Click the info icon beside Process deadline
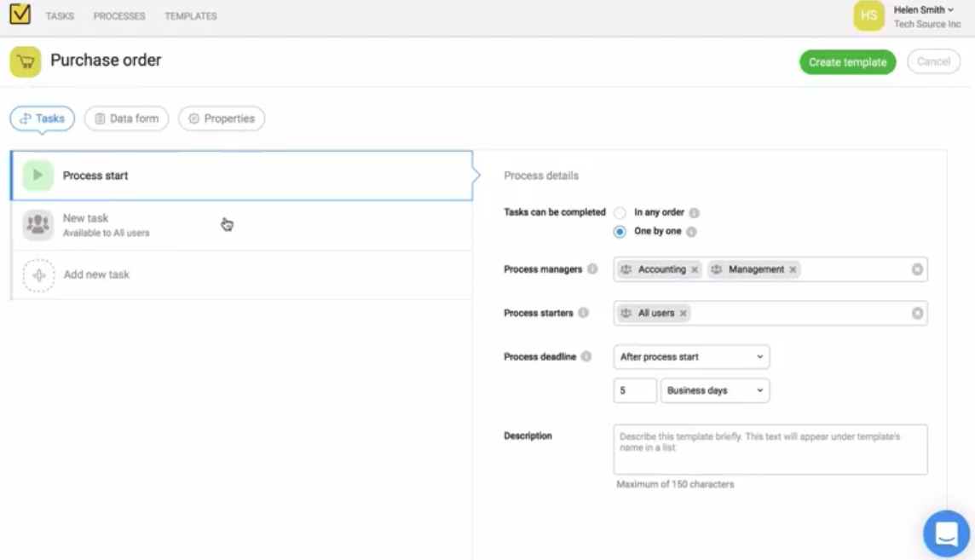Image resolution: width=975 pixels, height=560 pixels. (x=586, y=357)
